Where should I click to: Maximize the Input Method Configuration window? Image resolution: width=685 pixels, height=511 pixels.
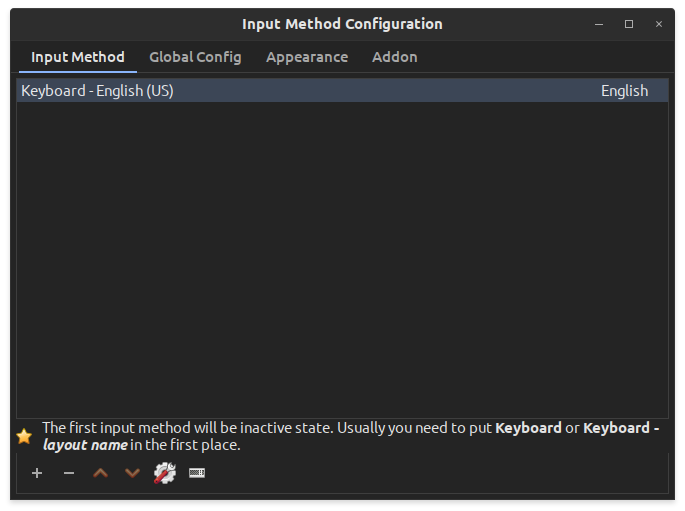629,24
